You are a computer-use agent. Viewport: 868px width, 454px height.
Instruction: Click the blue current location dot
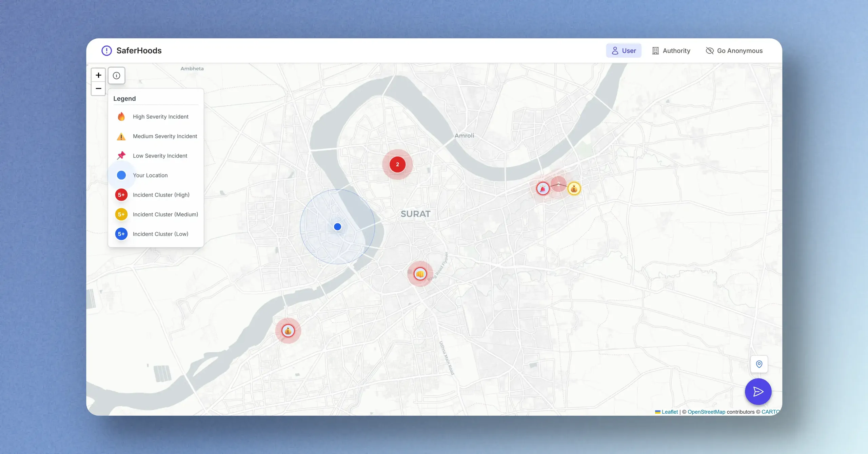pyautogui.click(x=337, y=227)
